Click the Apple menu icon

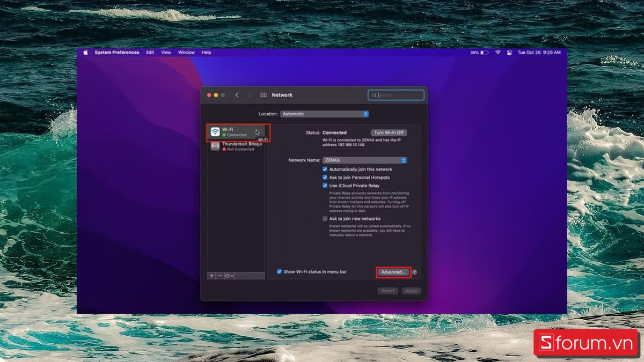[x=85, y=53]
